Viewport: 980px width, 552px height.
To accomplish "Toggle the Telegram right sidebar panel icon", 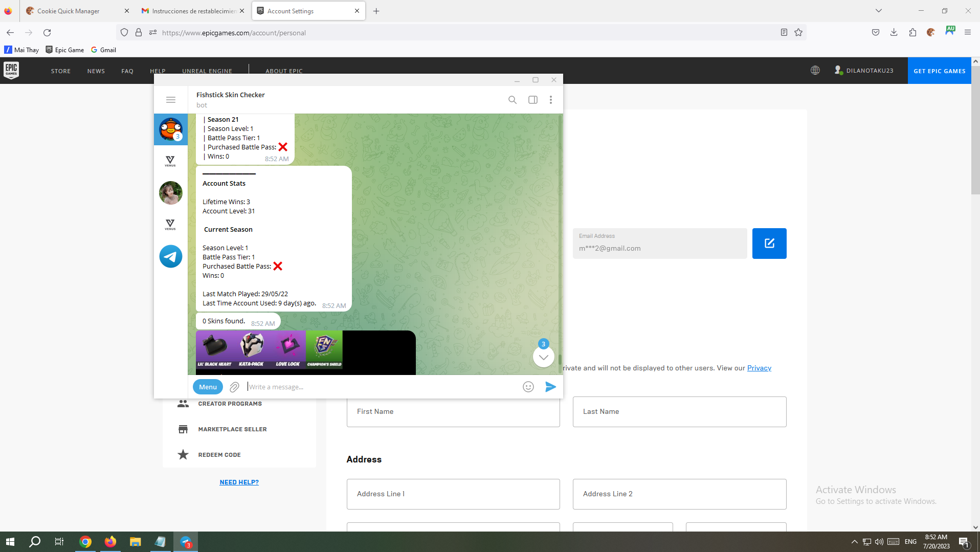I will click(532, 100).
